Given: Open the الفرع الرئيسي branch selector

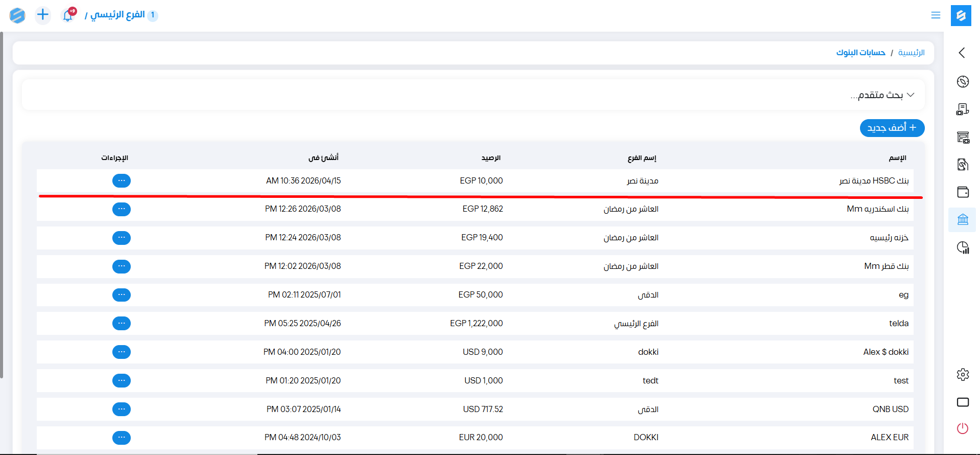Looking at the screenshot, I should 117,15.
